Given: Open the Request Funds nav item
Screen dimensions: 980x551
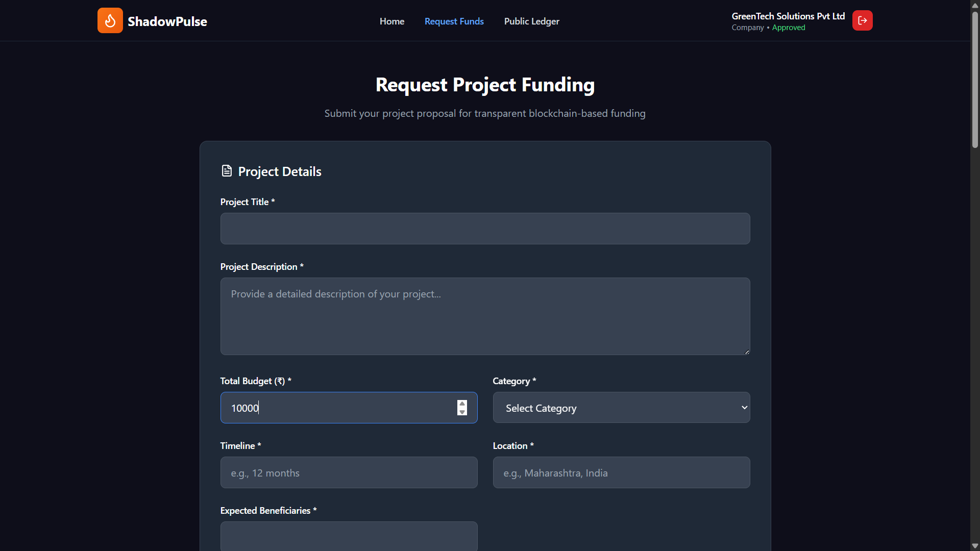Looking at the screenshot, I should 454,21.
